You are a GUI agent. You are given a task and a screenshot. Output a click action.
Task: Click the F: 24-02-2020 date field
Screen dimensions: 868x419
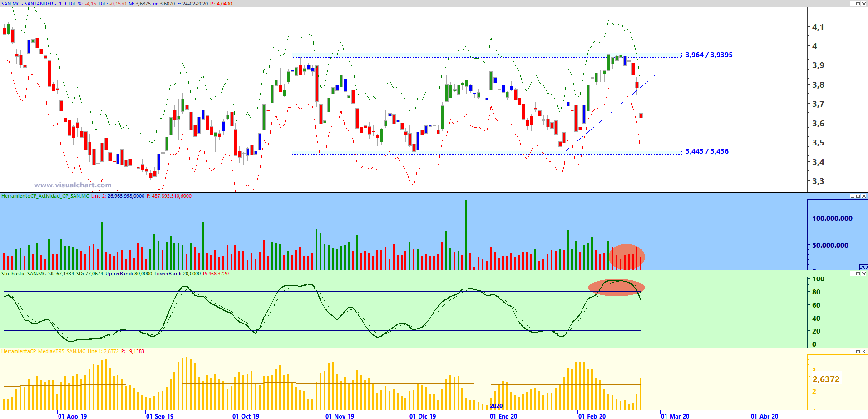pyautogui.click(x=192, y=4)
